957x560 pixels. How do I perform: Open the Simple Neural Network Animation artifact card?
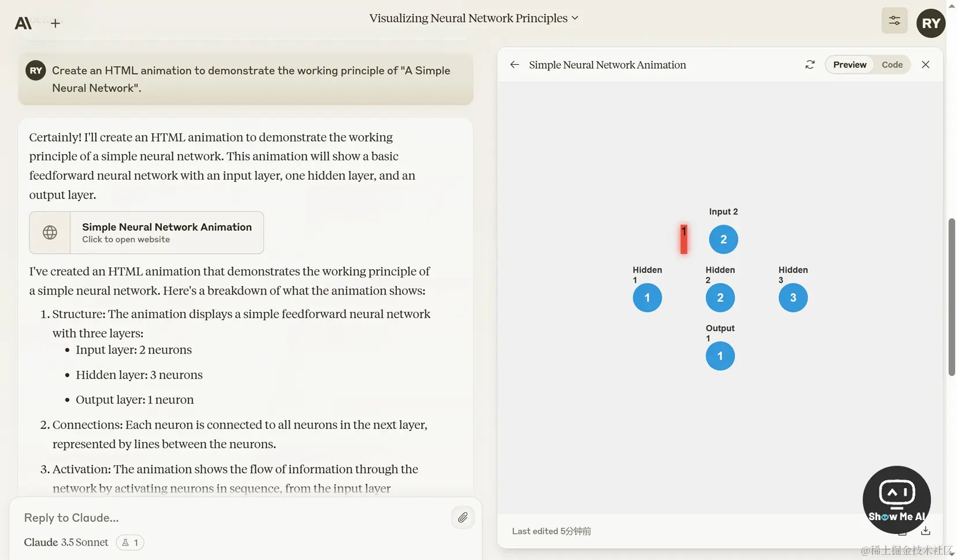click(x=146, y=233)
